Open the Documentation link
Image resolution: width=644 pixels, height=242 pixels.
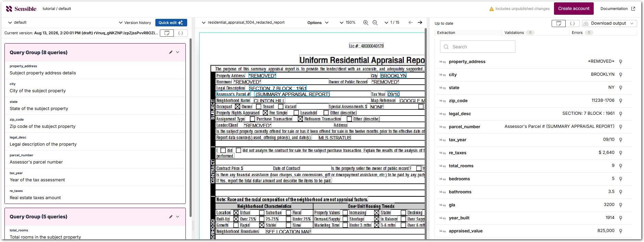[618, 9]
